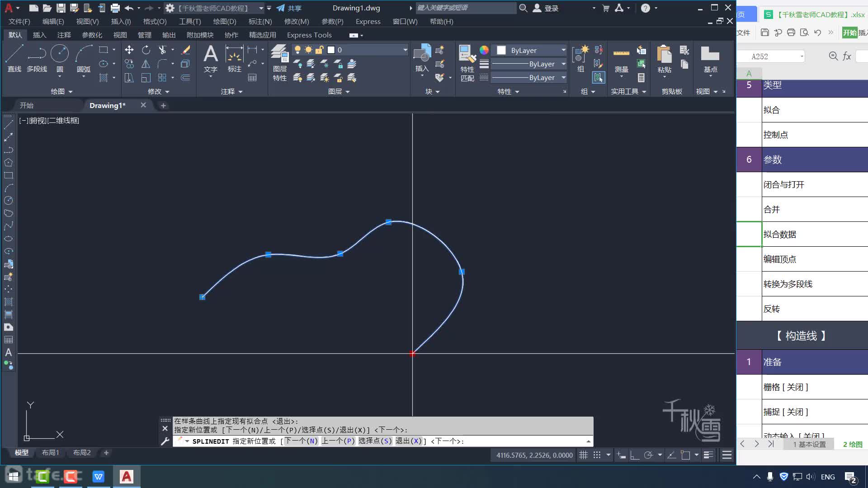Select the Arc (圆弧) tool

tap(84, 59)
